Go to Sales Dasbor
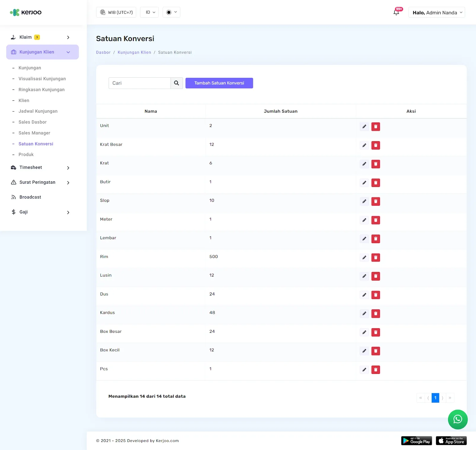Screen dimensions: 476x450 coord(33,122)
